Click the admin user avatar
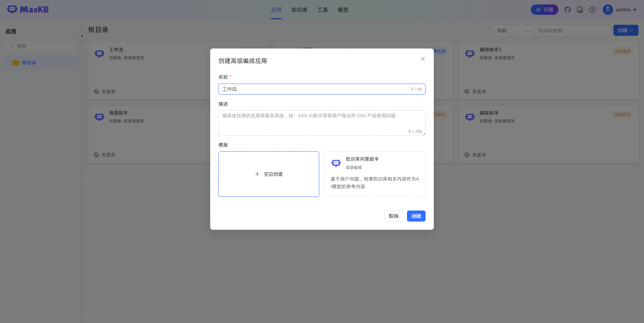Viewport: 644px width, 323px height. coord(608,10)
